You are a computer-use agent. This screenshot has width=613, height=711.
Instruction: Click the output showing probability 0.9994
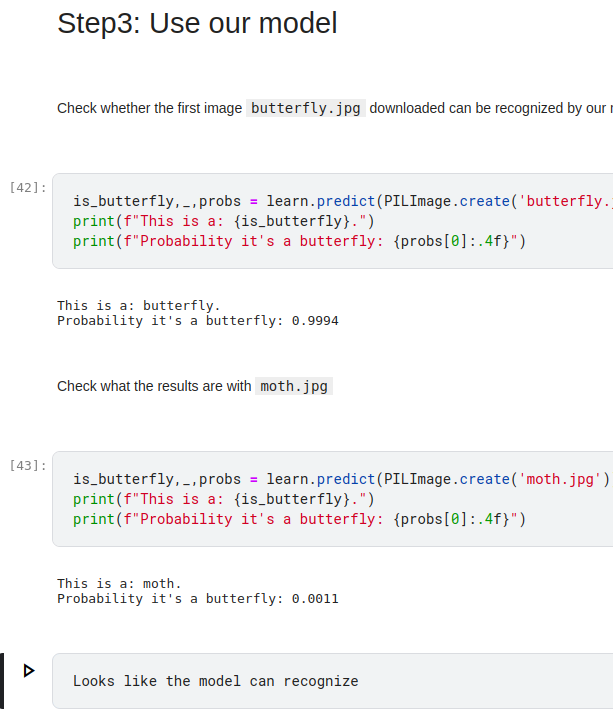tap(197, 321)
